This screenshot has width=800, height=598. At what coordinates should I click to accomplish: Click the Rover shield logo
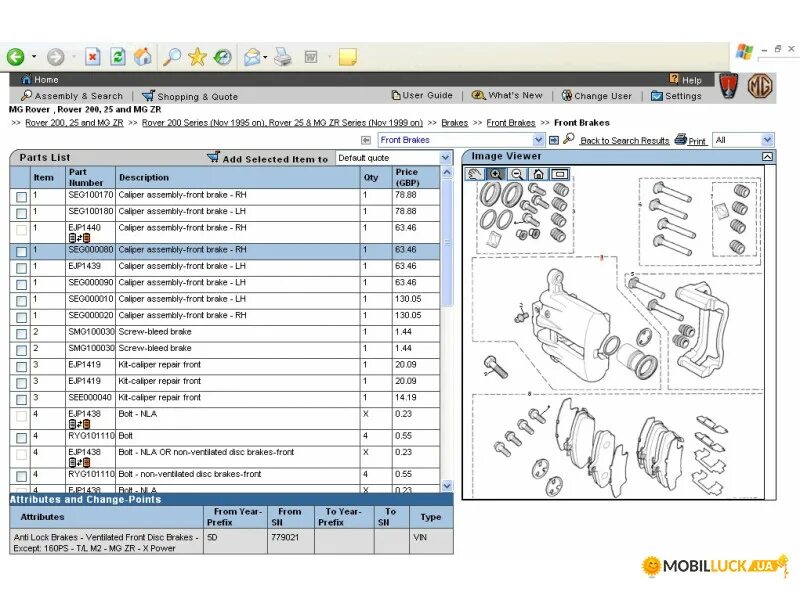729,86
